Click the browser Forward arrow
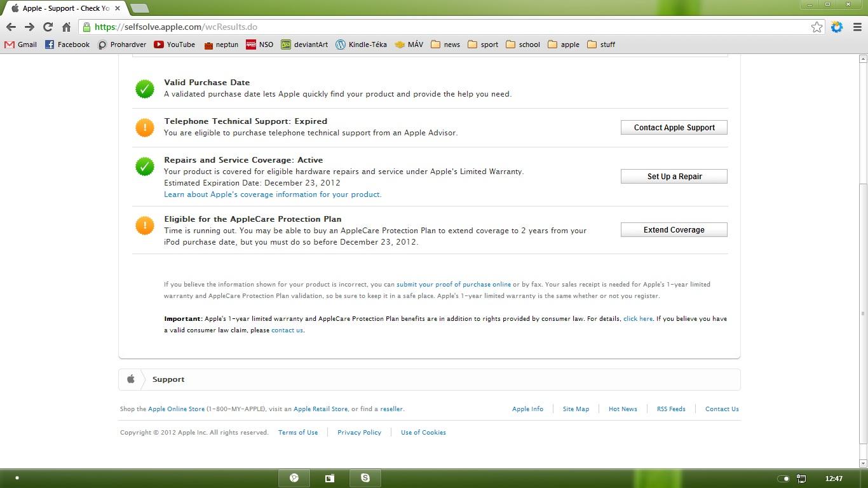Screen dimensions: 868x488 [29, 27]
